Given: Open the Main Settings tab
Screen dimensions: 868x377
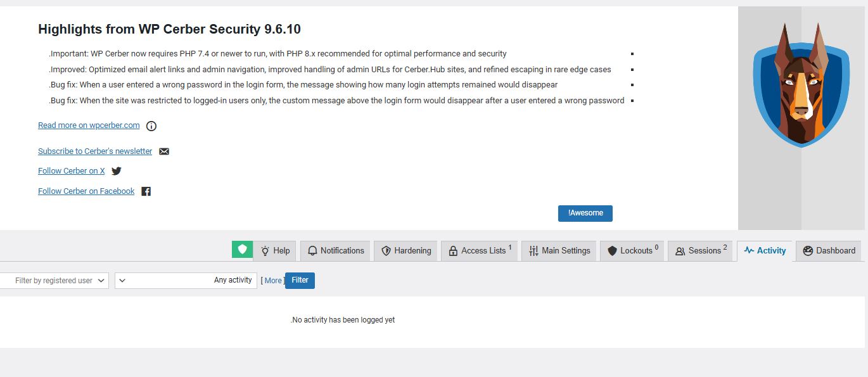Looking at the screenshot, I should pyautogui.click(x=559, y=251).
